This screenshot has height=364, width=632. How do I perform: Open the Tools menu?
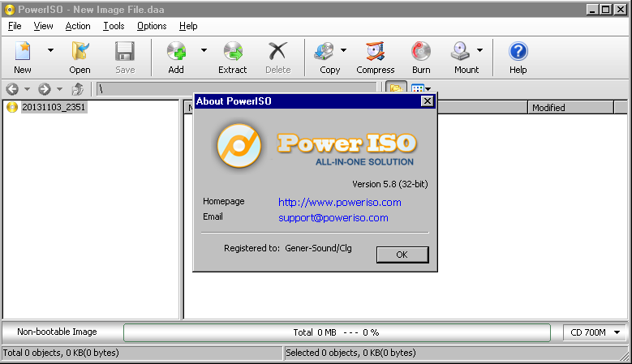point(114,26)
